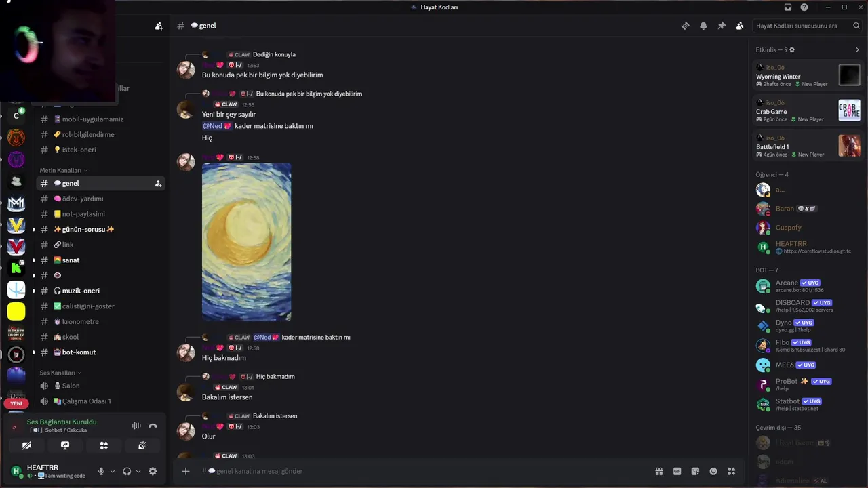This screenshot has height=488, width=868.
Task: Switch to günün-sorusu channel
Action: 100,229
